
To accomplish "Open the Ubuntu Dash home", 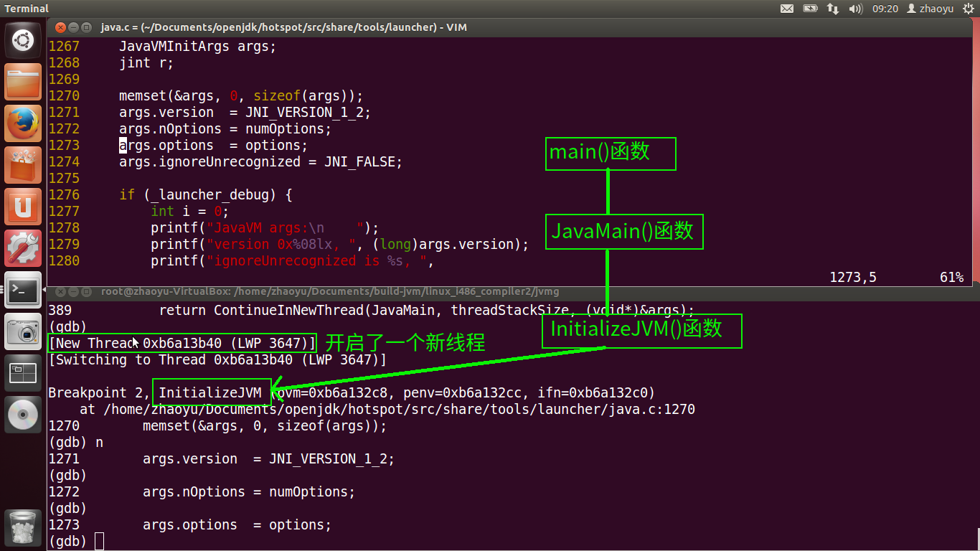I will [x=23, y=40].
